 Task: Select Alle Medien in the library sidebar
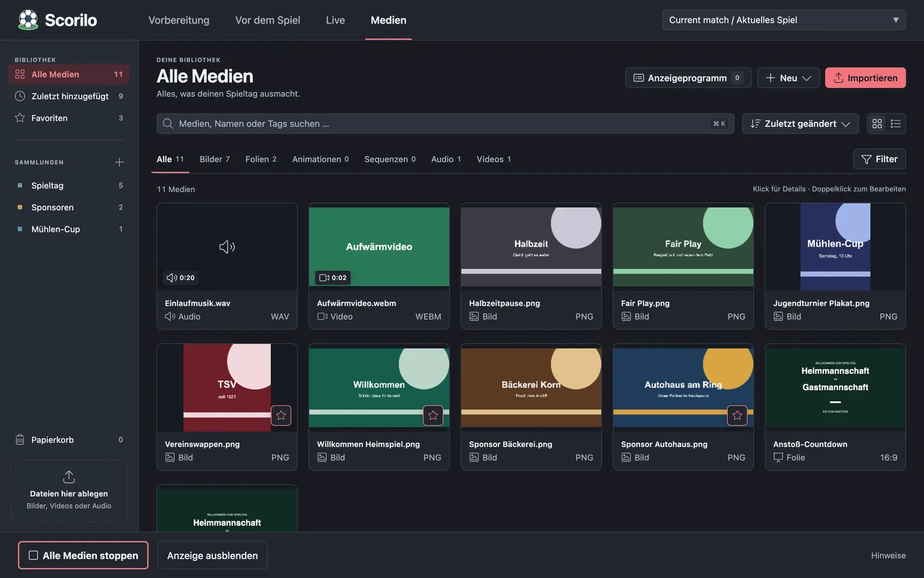[69, 74]
